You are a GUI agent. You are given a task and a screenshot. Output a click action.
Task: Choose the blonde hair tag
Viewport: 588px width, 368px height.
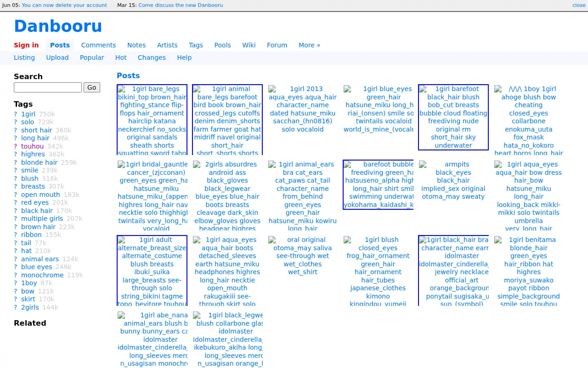40,162
